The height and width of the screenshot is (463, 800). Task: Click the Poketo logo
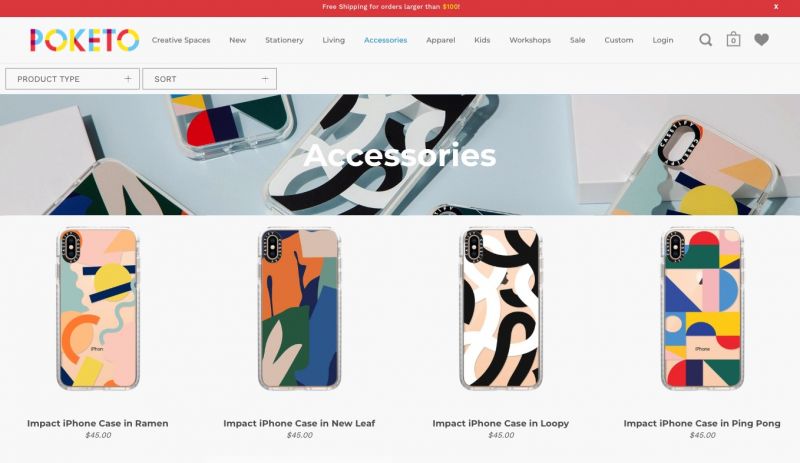click(x=85, y=40)
